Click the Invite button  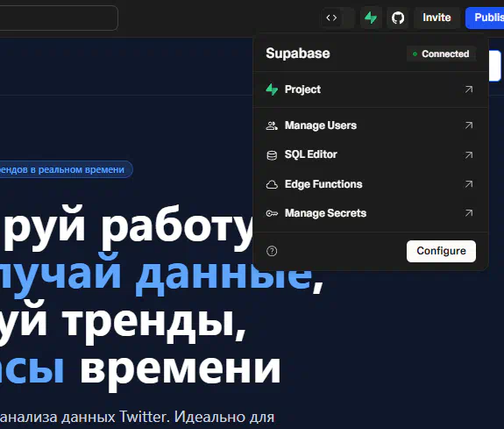(x=437, y=18)
